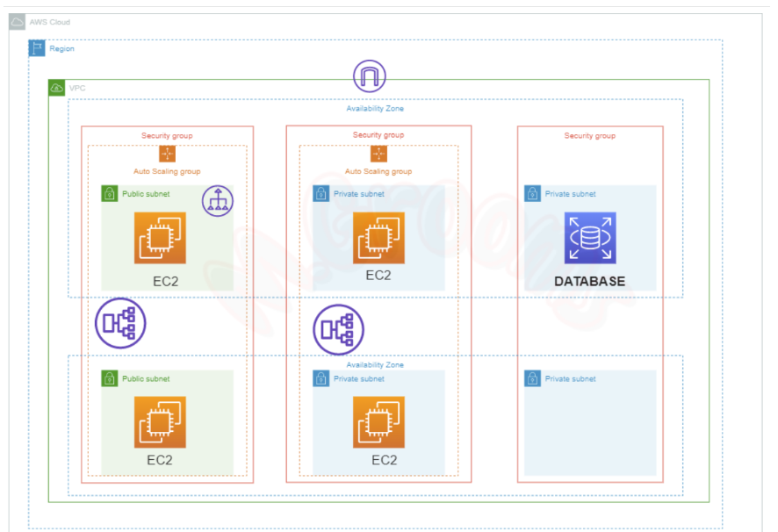Select lock icon of the upper Public subnet
The height and width of the screenshot is (532, 778).
click(110, 193)
